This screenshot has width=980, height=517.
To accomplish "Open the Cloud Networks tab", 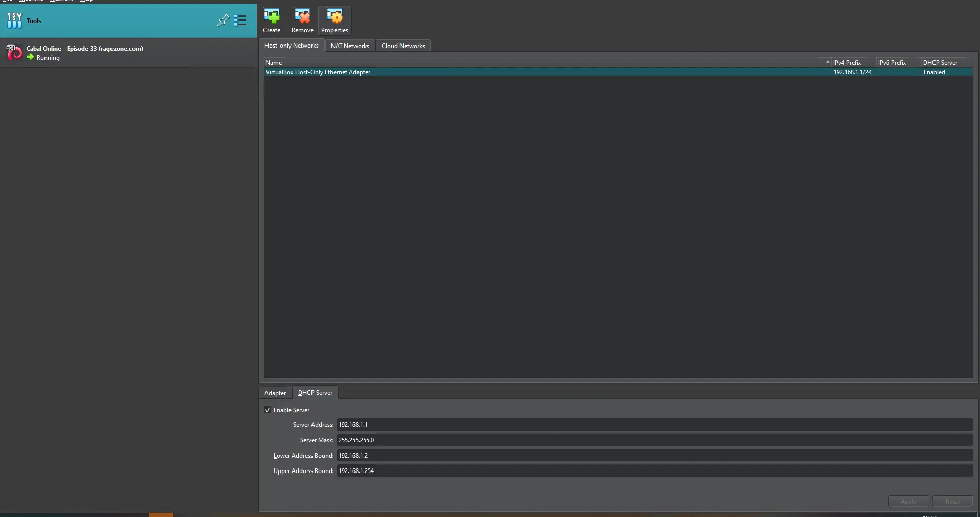I will (x=403, y=46).
